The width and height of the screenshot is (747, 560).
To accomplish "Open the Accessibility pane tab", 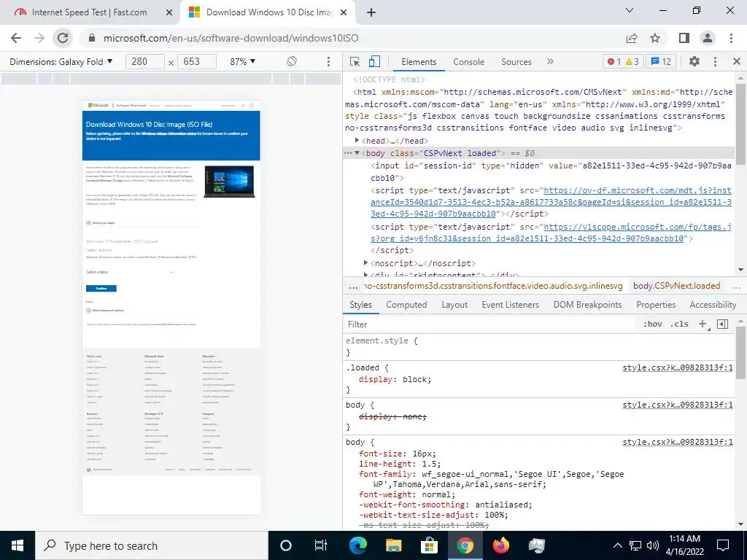I will click(713, 305).
